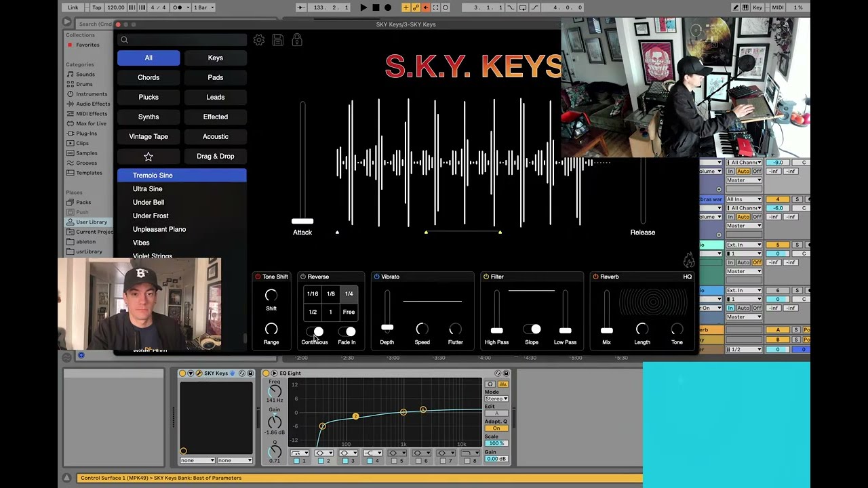This screenshot has height=488, width=868.
Task: Toggle the Draw Mode pencil icon
Action: tap(736, 7)
